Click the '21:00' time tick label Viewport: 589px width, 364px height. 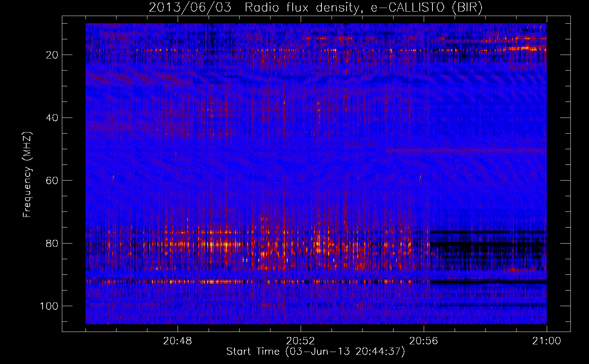(546, 341)
